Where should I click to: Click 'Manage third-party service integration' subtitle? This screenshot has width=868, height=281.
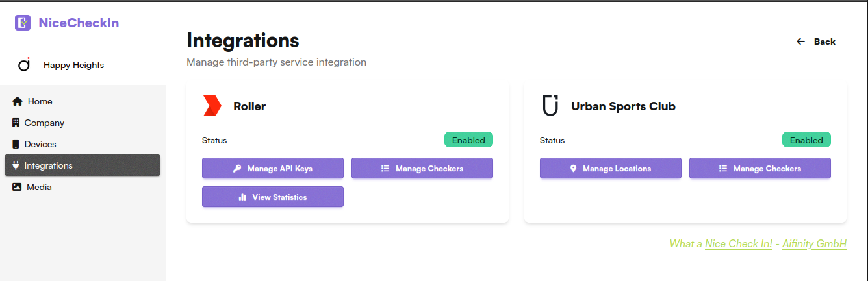[x=276, y=62]
